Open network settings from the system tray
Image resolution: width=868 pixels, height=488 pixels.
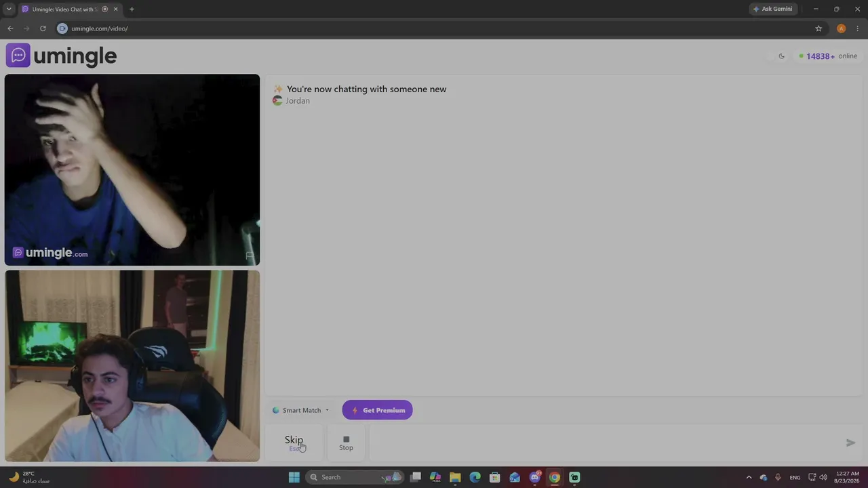click(x=812, y=477)
